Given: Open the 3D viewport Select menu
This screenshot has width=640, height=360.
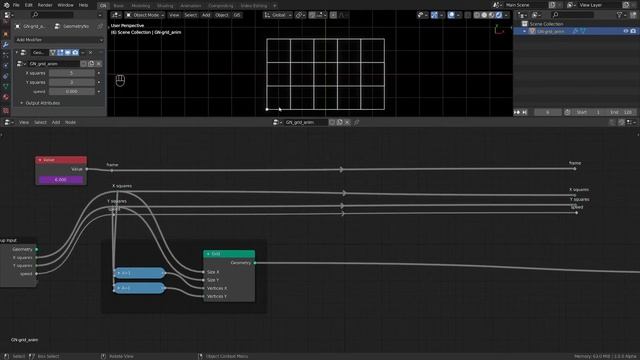Looking at the screenshot, I should pyautogui.click(x=190, y=15).
